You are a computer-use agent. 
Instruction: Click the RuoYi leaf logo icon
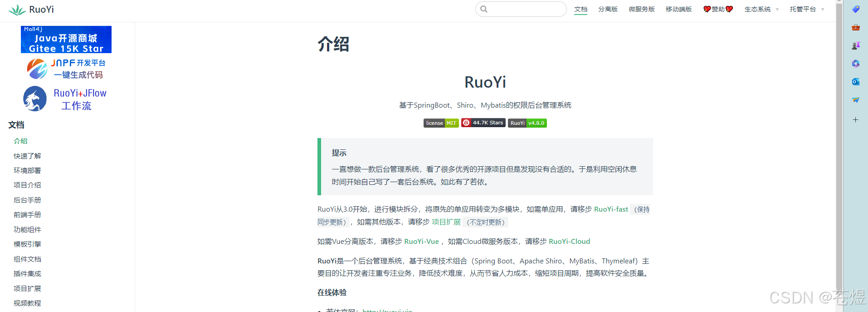point(17,10)
